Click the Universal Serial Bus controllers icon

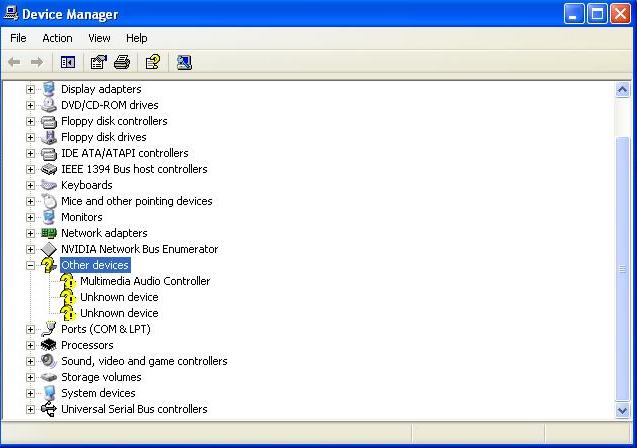point(48,409)
